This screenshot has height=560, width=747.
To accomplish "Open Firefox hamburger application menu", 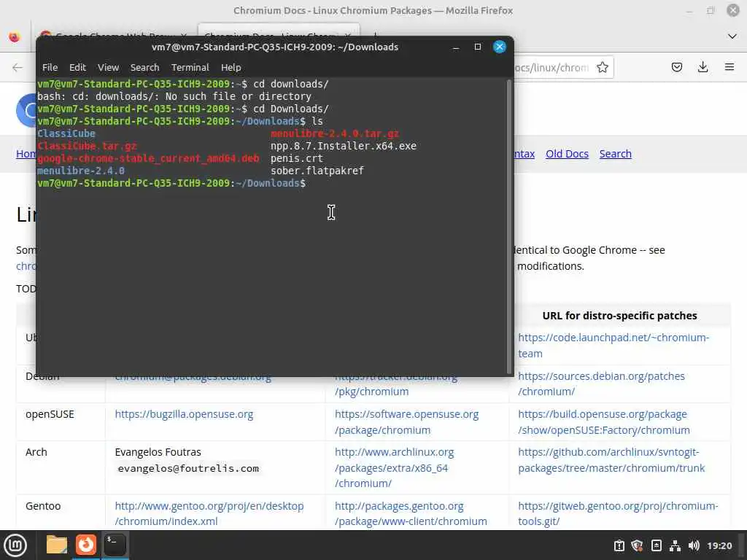I will tap(729, 67).
